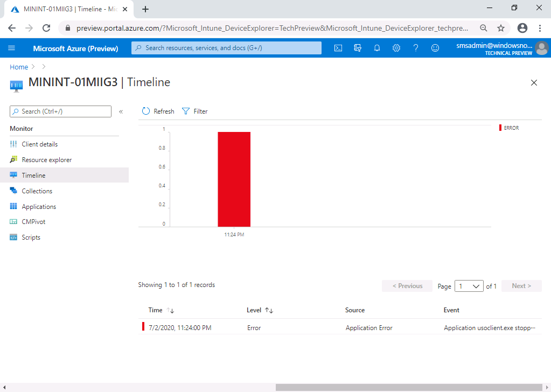This screenshot has height=392, width=551.
Task: Open a new browser tab
Action: click(145, 9)
